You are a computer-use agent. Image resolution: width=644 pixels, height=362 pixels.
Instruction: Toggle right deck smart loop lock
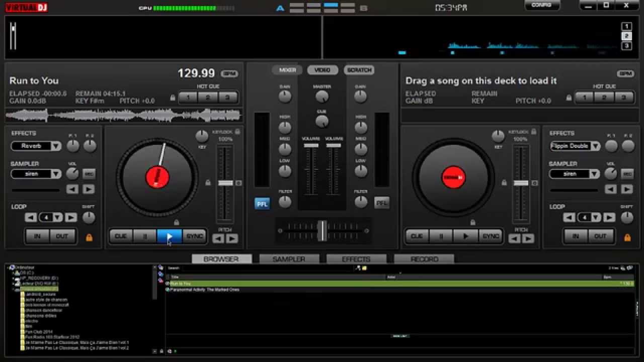point(627,237)
